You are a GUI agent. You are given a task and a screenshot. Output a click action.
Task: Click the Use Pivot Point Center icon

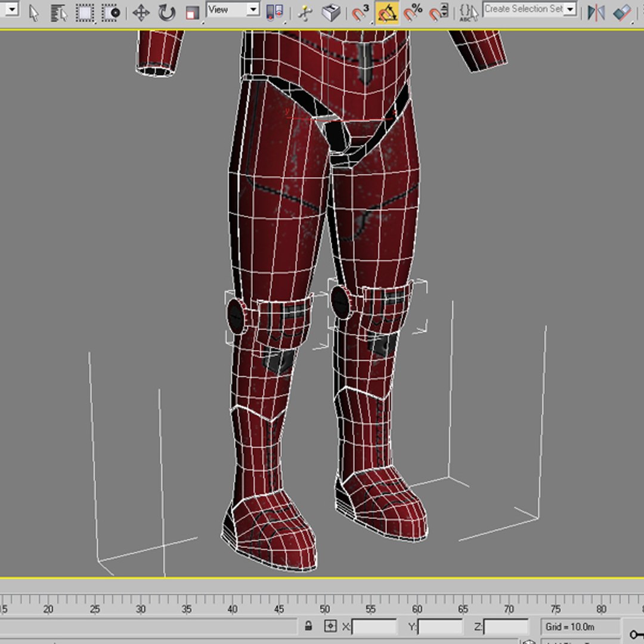(x=274, y=13)
